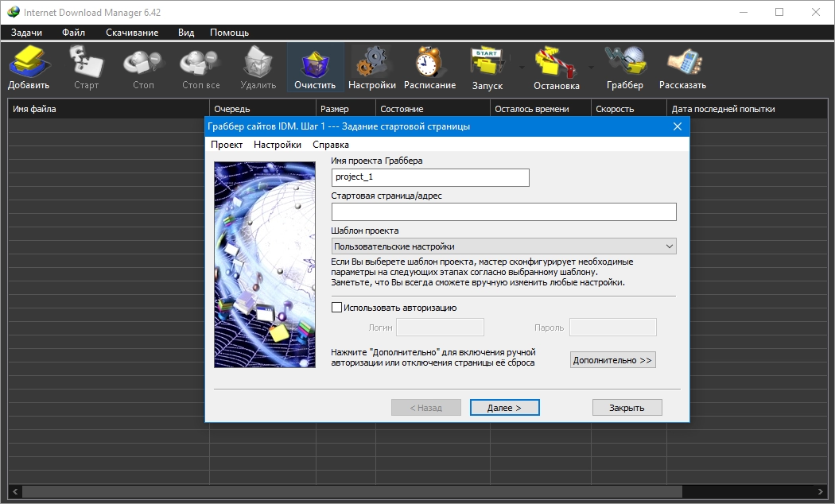The image size is (835, 504).
Task: Open the Файл menu
Action: [x=73, y=33]
